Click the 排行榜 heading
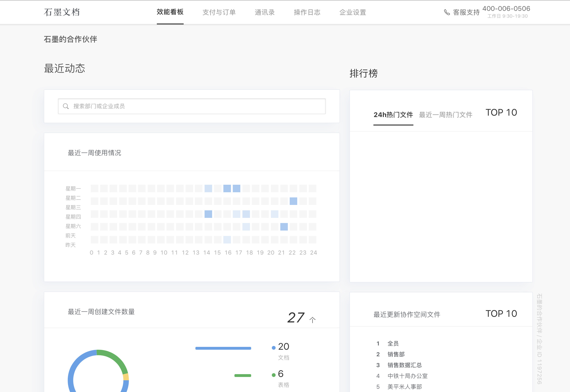This screenshot has width=570, height=392. click(364, 73)
